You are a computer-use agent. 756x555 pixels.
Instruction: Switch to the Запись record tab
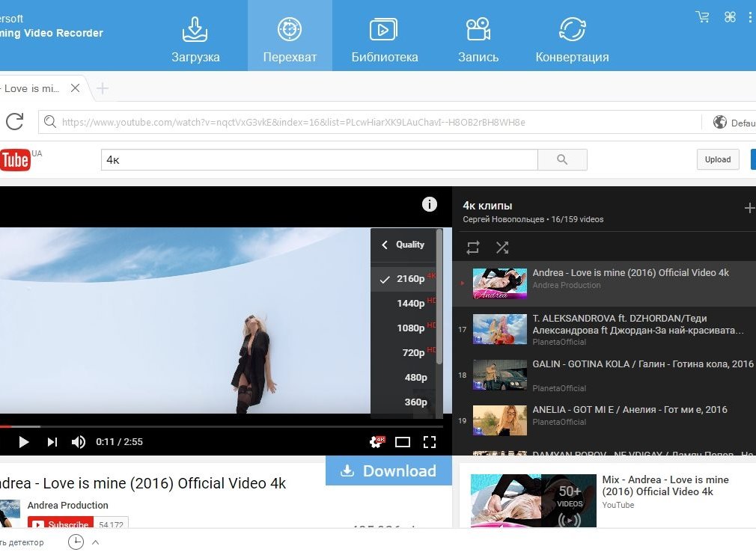(478, 40)
